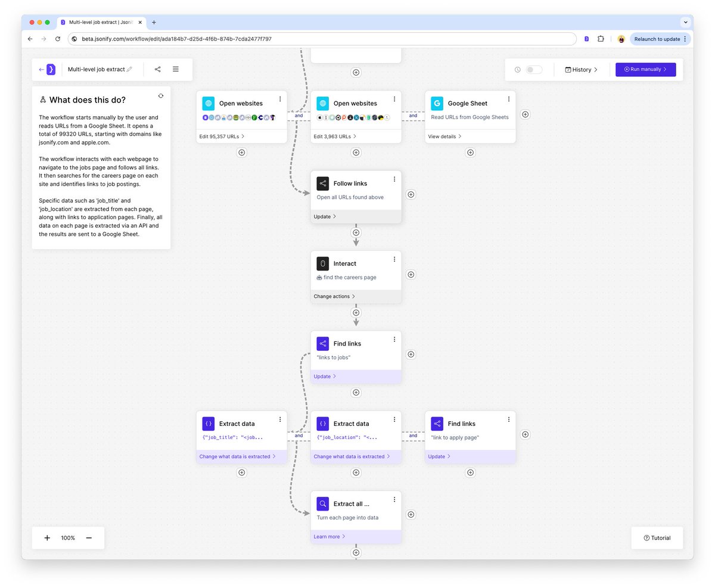The image size is (715, 588).
Task: Click the browser address bar
Action: 238,38
